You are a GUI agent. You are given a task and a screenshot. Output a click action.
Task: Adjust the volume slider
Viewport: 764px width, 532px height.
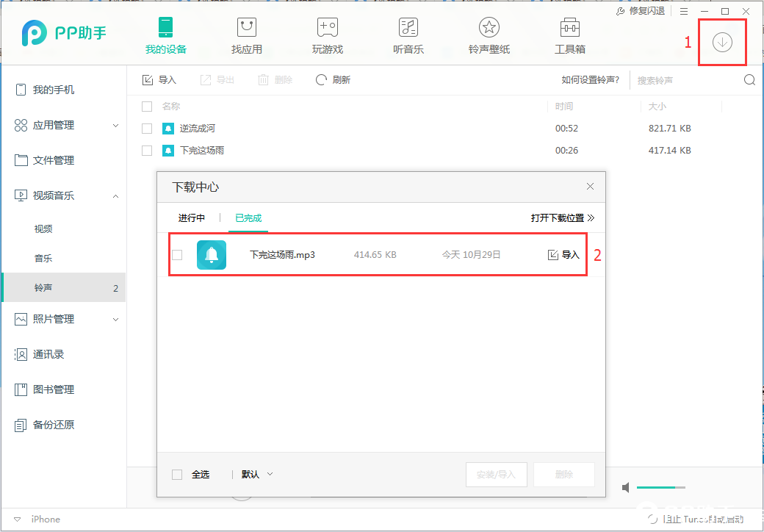660,488
